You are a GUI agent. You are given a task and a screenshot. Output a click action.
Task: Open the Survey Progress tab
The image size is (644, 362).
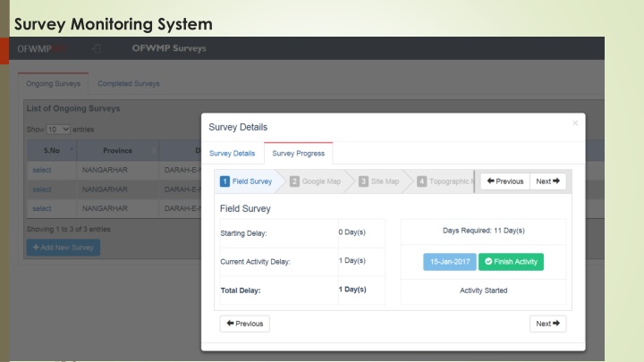click(x=298, y=154)
